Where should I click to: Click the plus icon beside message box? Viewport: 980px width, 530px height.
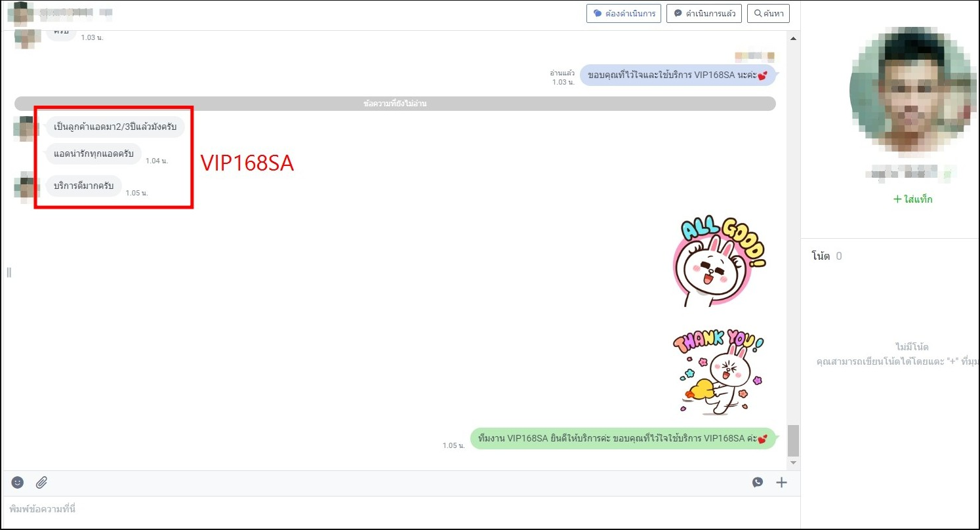click(x=781, y=482)
